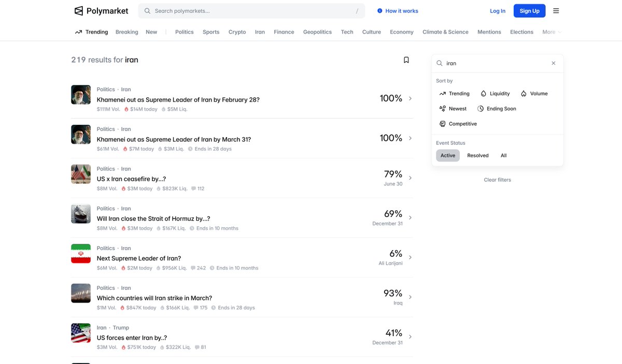Go to Elections category
Viewport: 622px width, 364px height.
point(521,32)
